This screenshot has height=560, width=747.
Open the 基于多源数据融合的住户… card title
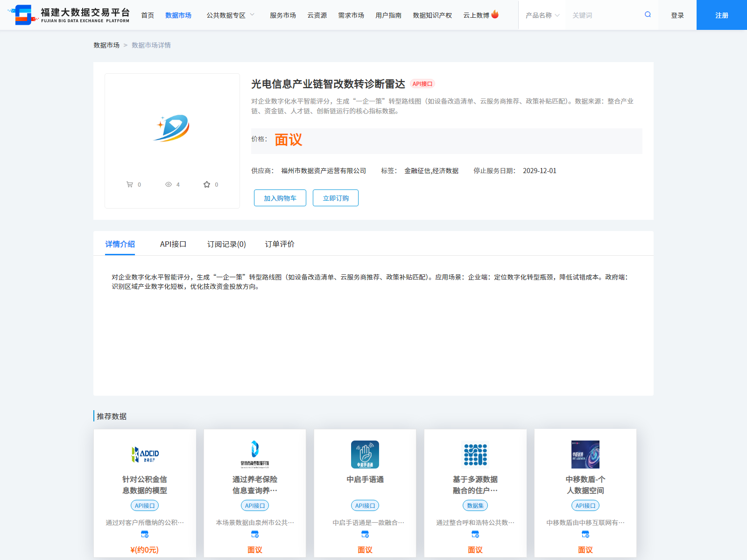(x=475, y=485)
